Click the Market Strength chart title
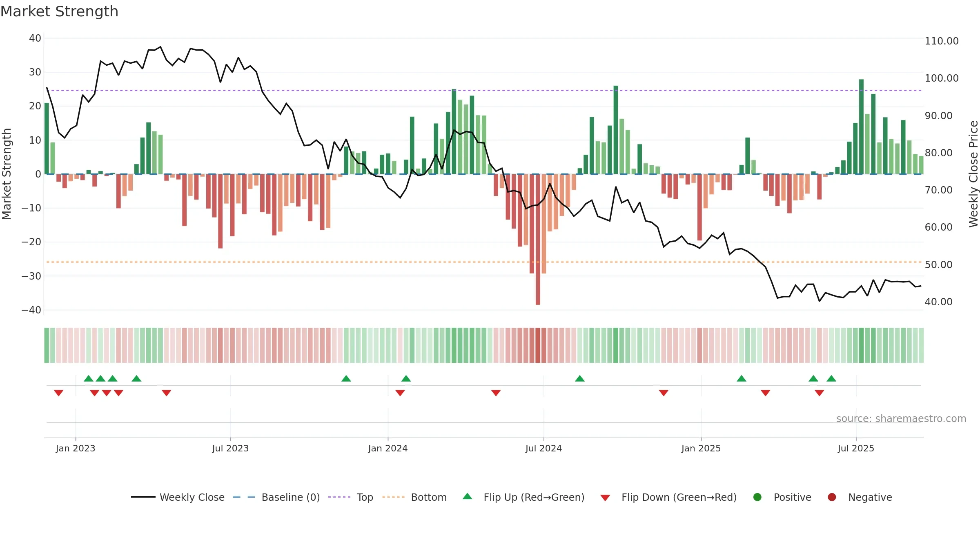 [x=60, y=11]
